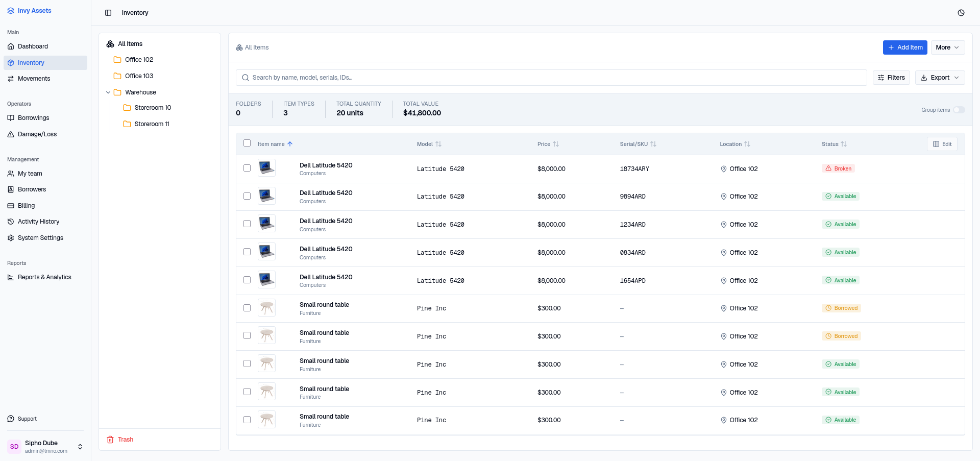Click location pin for serial 18734ARY
980x461 pixels.
[x=723, y=169]
